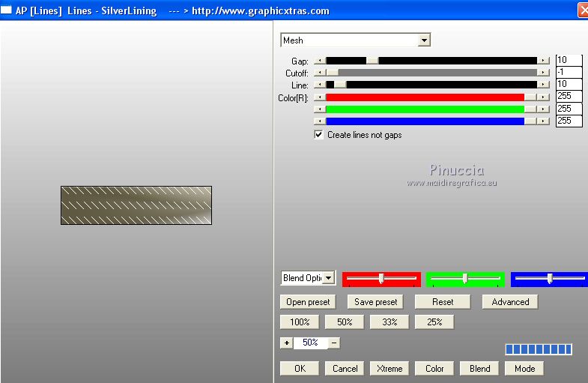Set preview zoom to 33%
The height and width of the screenshot is (383, 588).
[390, 322]
